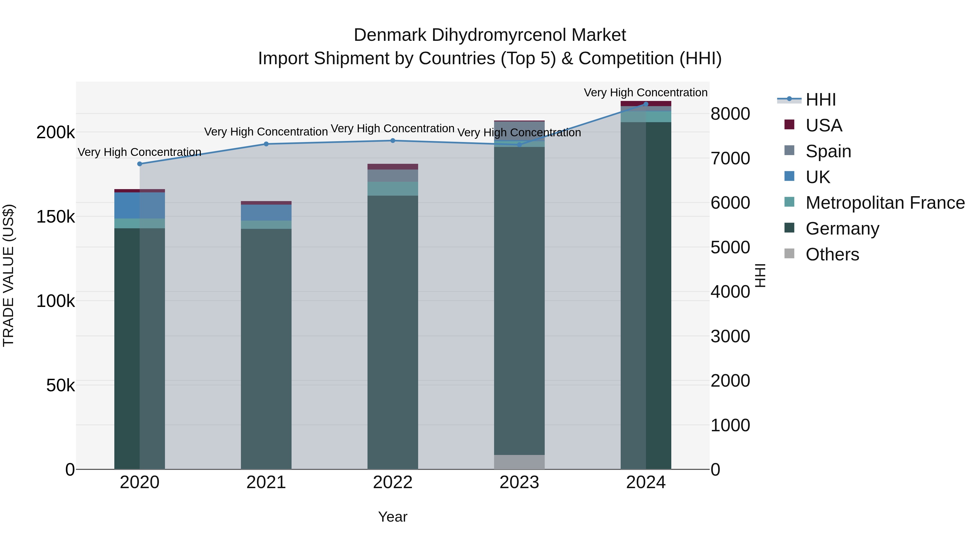Select the 2020 HHI data point
The width and height of the screenshot is (980, 551).
[x=140, y=164]
